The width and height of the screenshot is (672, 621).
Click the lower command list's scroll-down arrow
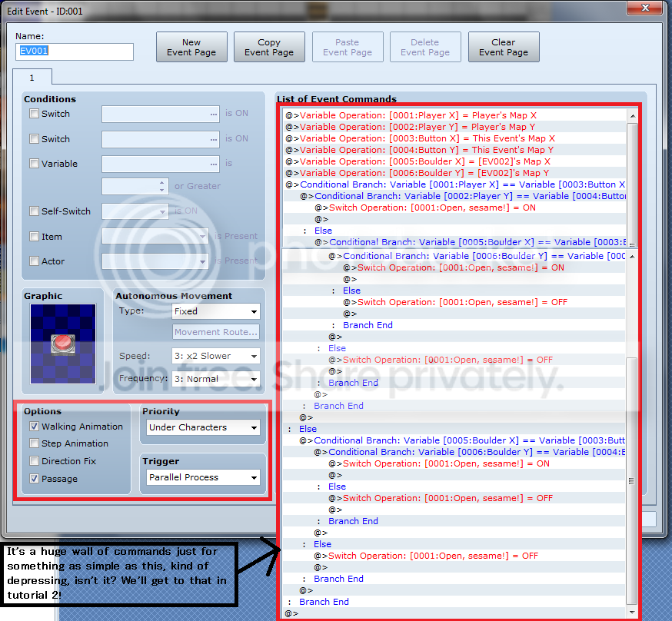[632, 612]
